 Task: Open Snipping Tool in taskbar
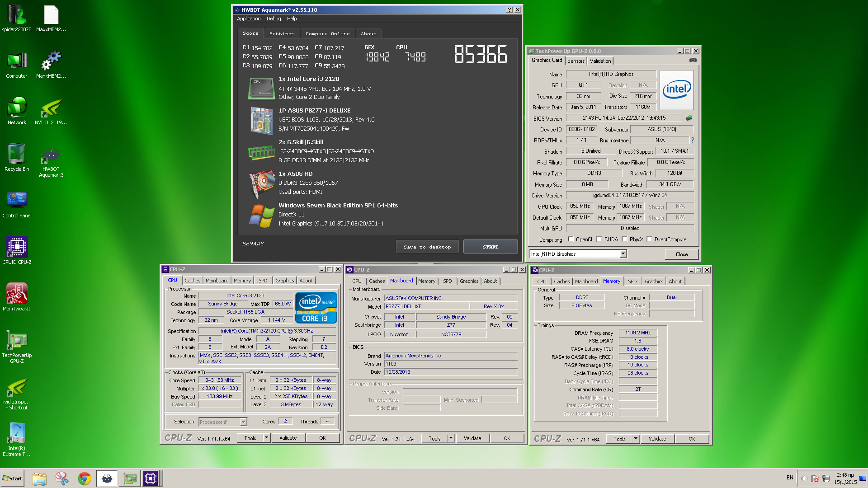[62, 479]
